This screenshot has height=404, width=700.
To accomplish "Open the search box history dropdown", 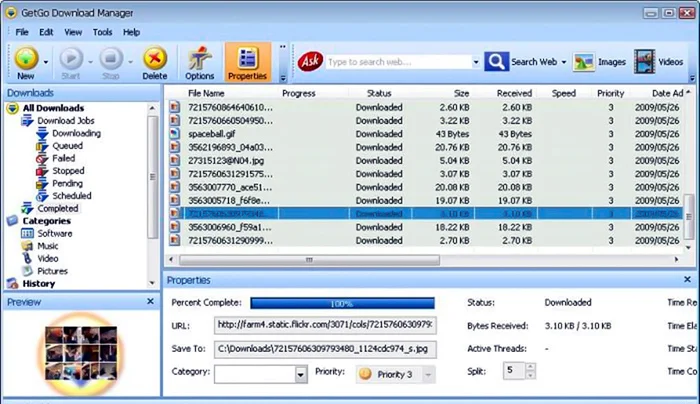I will click(476, 62).
